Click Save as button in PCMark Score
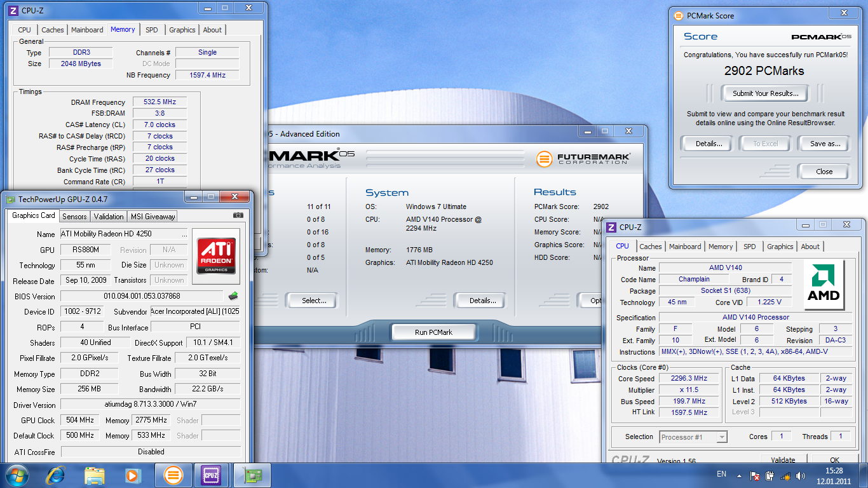Screen dimensions: 868x488 (x=825, y=144)
